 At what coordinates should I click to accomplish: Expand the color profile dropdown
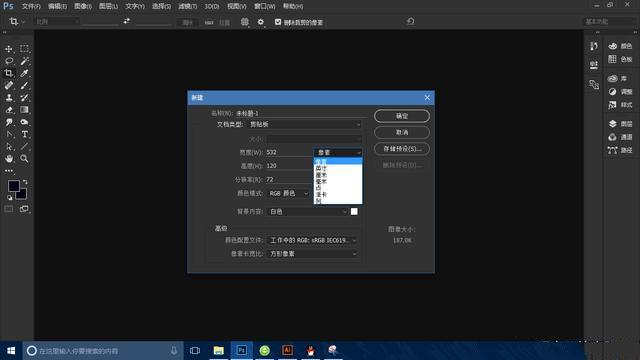coord(312,240)
